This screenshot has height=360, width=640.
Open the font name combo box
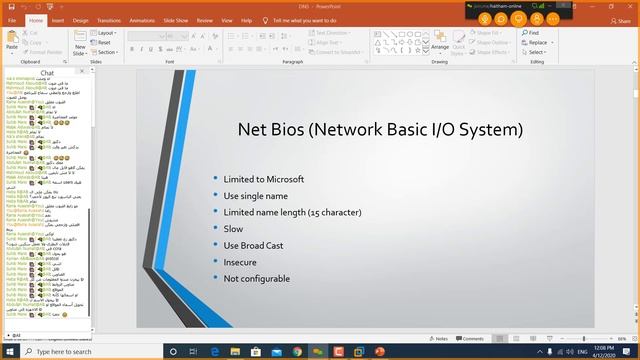pyautogui.click(x=147, y=36)
